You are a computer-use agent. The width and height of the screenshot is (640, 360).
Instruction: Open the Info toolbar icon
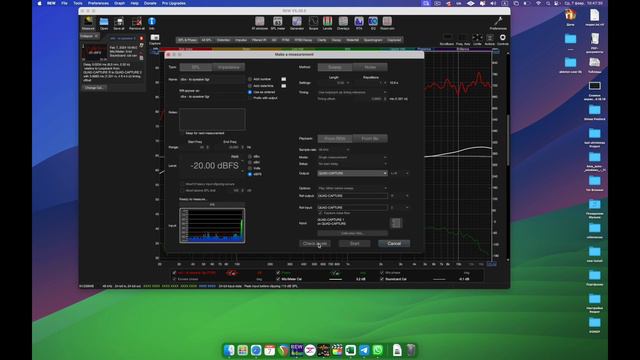(x=152, y=23)
